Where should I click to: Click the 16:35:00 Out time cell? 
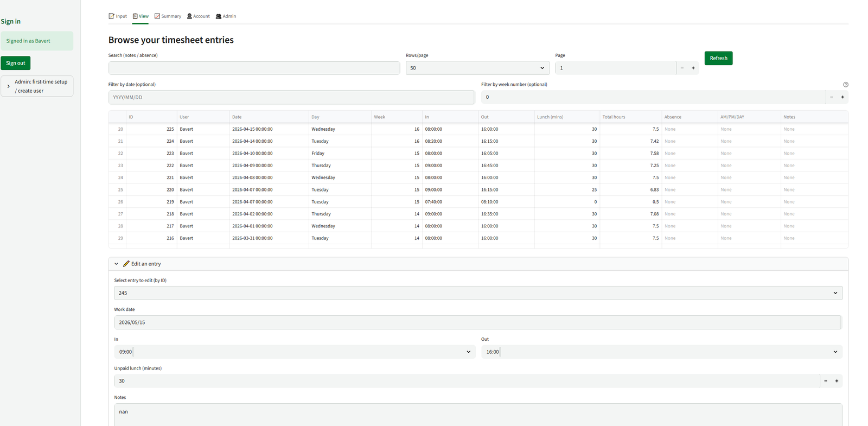[506, 214]
